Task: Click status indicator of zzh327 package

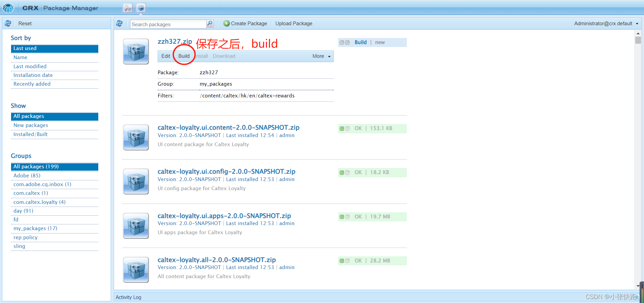Action: [x=344, y=42]
